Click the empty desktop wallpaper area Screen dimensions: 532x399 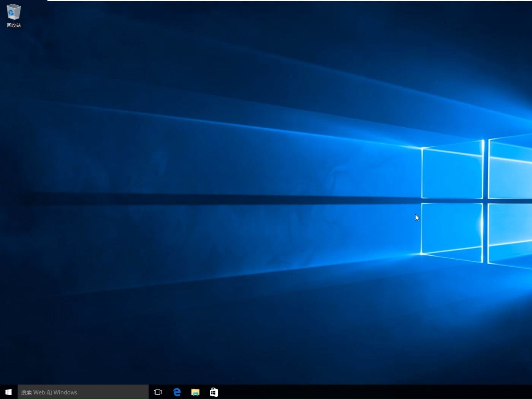[266, 190]
